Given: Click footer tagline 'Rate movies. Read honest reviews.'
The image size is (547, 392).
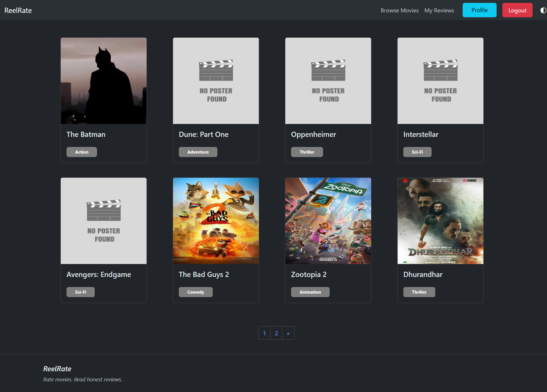Looking at the screenshot, I should click(83, 379).
